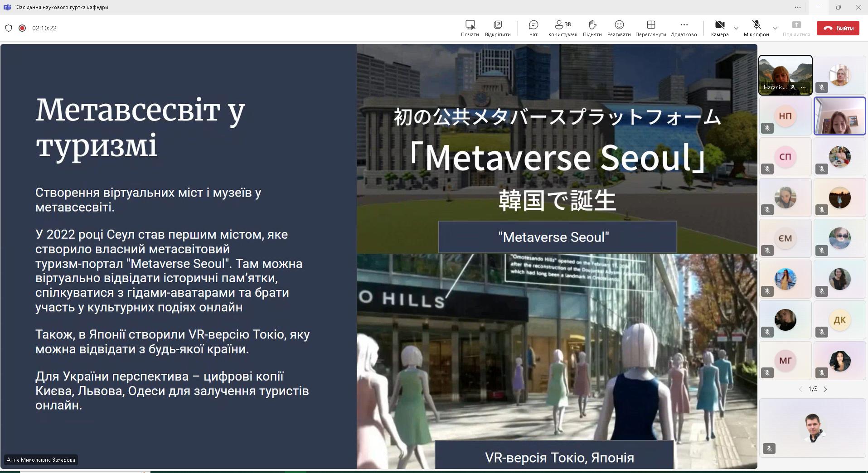
Task: Unmute the Мікрофон
Action: coord(756,28)
